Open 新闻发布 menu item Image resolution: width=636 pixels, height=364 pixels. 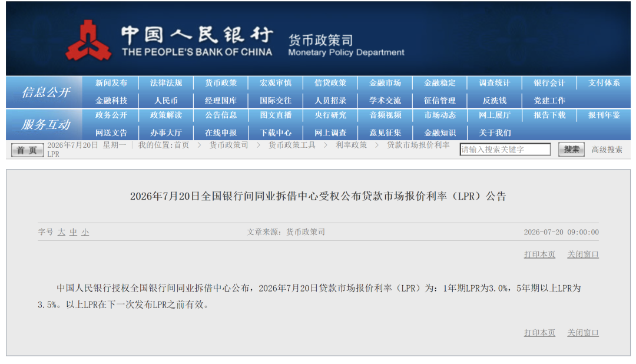(111, 83)
